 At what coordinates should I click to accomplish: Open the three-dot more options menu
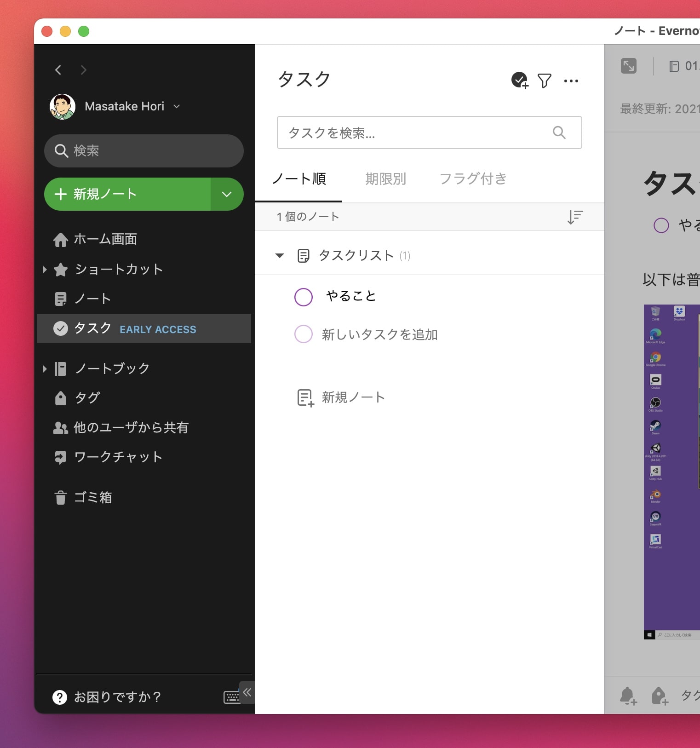click(x=571, y=81)
